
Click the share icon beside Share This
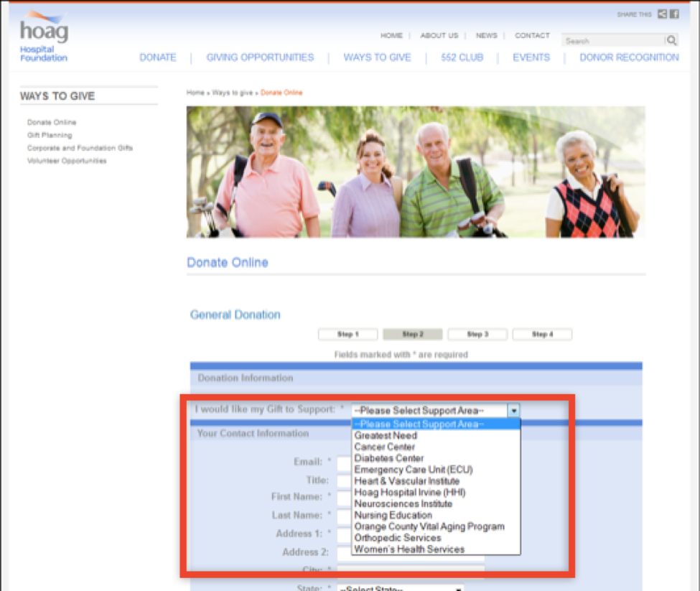pyautogui.click(x=662, y=14)
